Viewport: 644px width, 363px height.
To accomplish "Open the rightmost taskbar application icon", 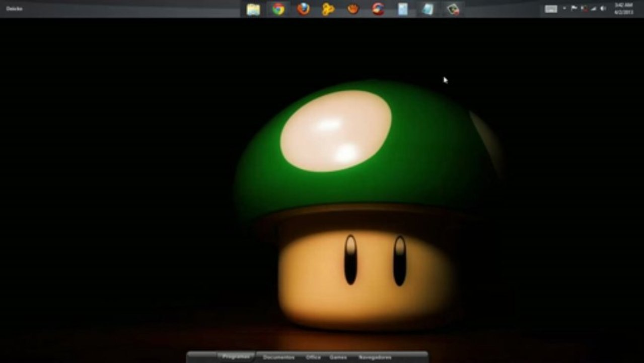I will coord(453,9).
